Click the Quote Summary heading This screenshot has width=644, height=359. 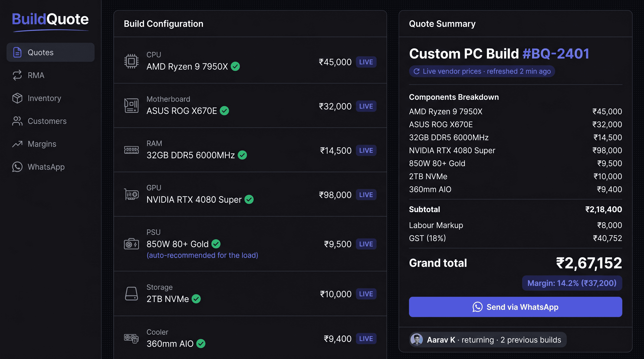tap(442, 24)
